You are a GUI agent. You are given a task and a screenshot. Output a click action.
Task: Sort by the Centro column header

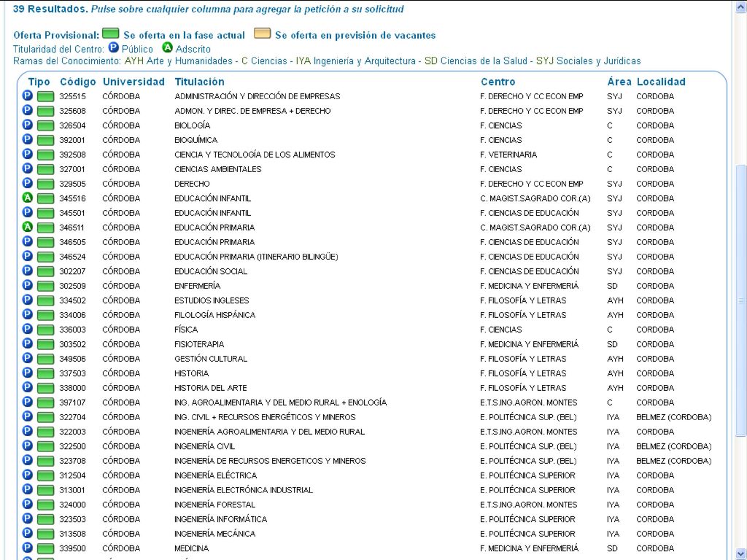pos(498,82)
